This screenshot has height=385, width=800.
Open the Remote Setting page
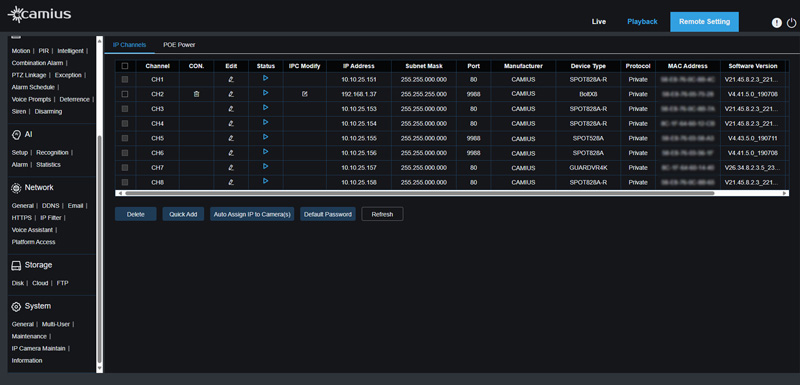click(704, 22)
